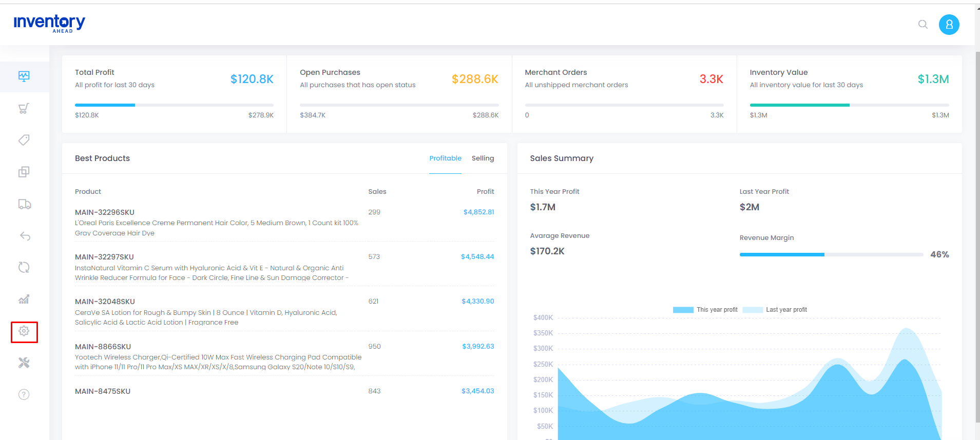980x440 pixels.
Task: Open the price tag sidebar icon
Action: (x=24, y=140)
